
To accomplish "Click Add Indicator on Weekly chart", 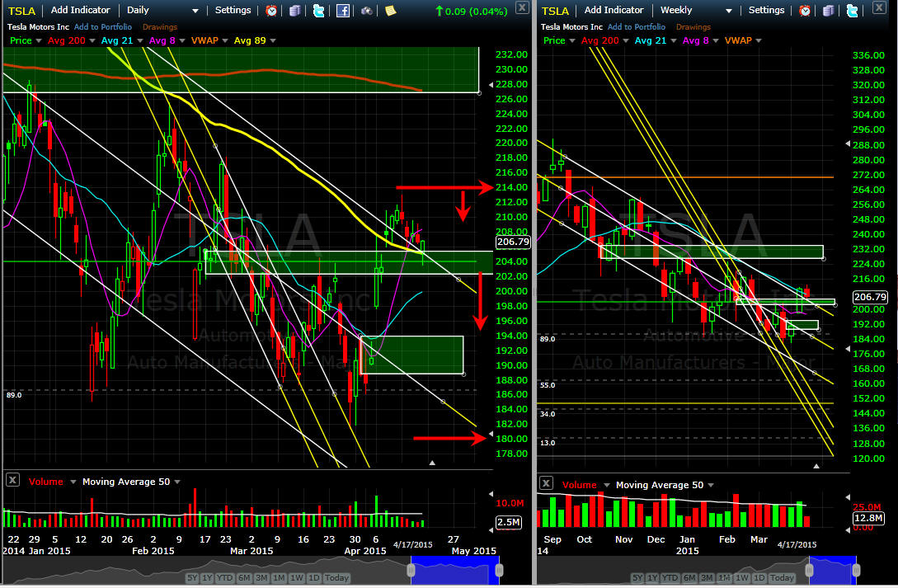I will coord(614,10).
